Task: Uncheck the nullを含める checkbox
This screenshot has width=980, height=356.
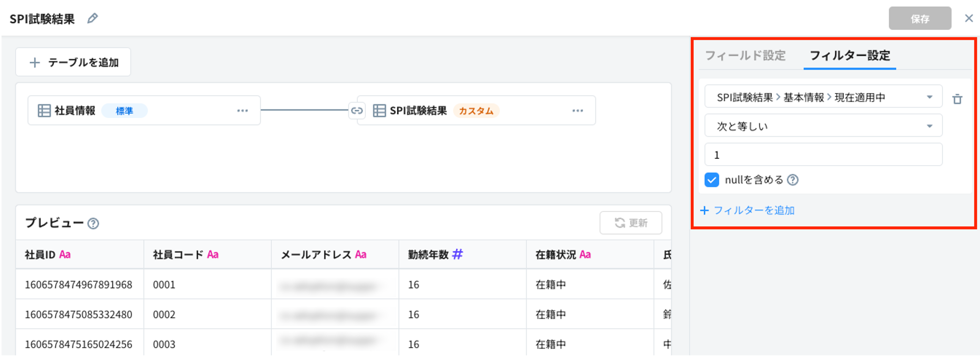Action: click(711, 180)
